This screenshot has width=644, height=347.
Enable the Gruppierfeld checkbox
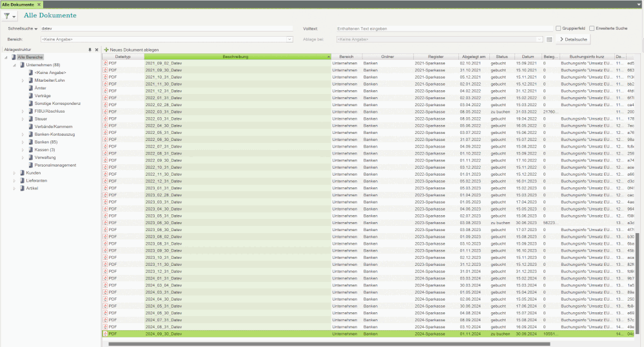point(558,28)
